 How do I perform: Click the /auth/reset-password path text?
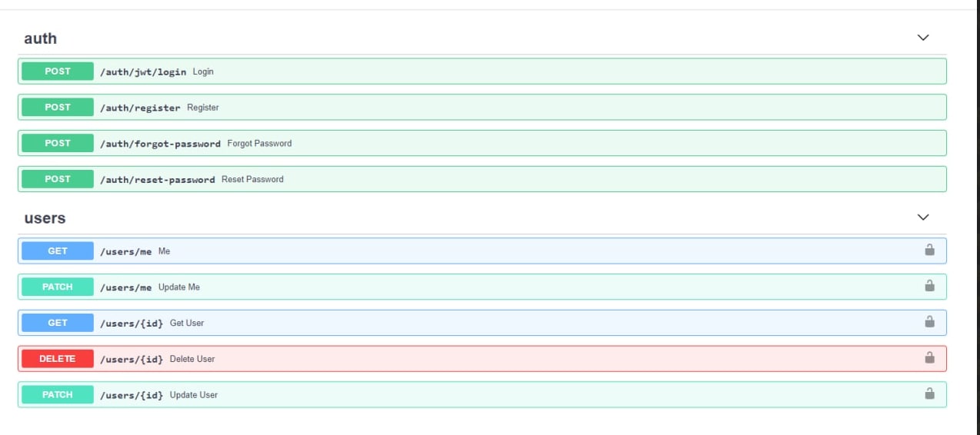(x=158, y=180)
